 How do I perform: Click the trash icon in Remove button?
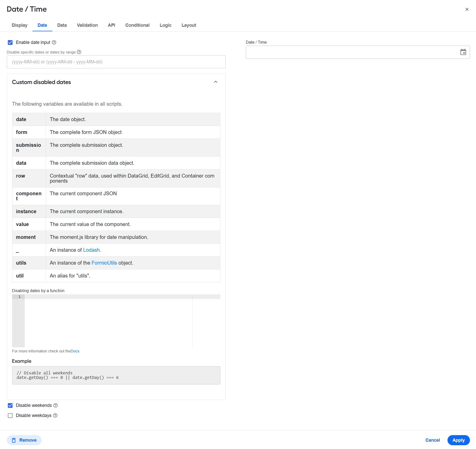tap(14, 440)
